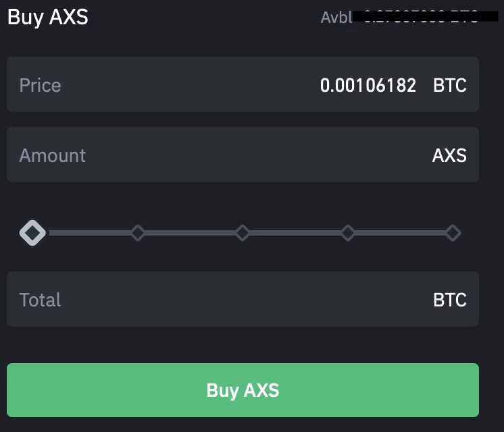Click the BTC unit in Price field
The width and height of the screenshot is (504, 432).
pos(450,85)
